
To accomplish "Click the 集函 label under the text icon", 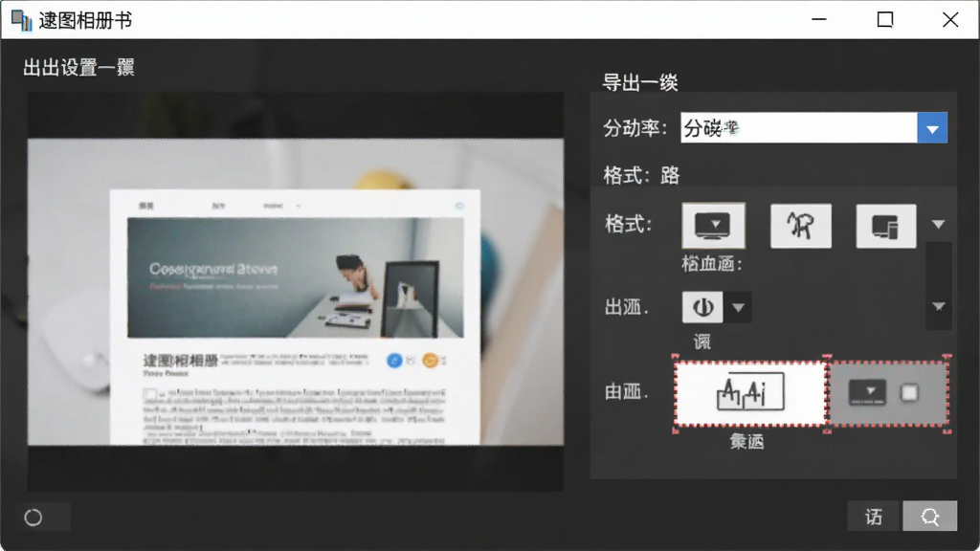I will 746,442.
